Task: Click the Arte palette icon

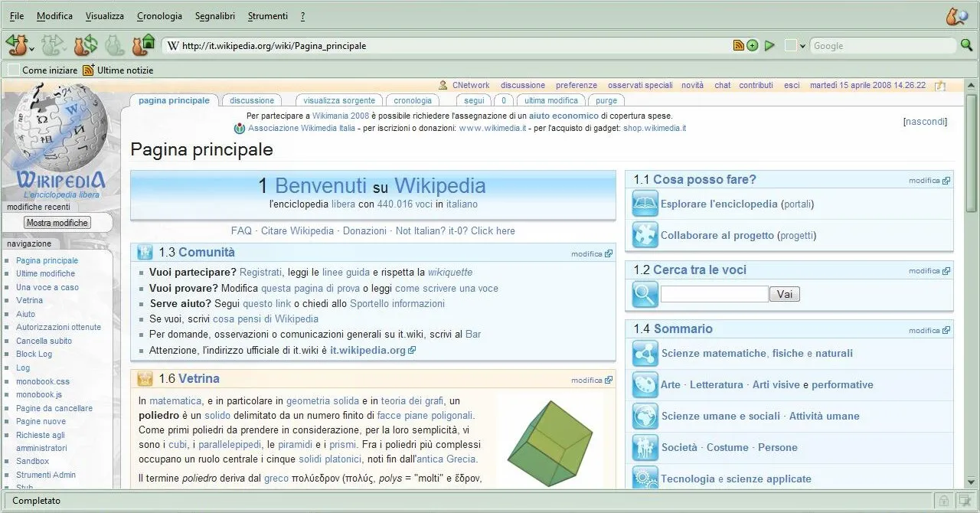Action: click(645, 384)
